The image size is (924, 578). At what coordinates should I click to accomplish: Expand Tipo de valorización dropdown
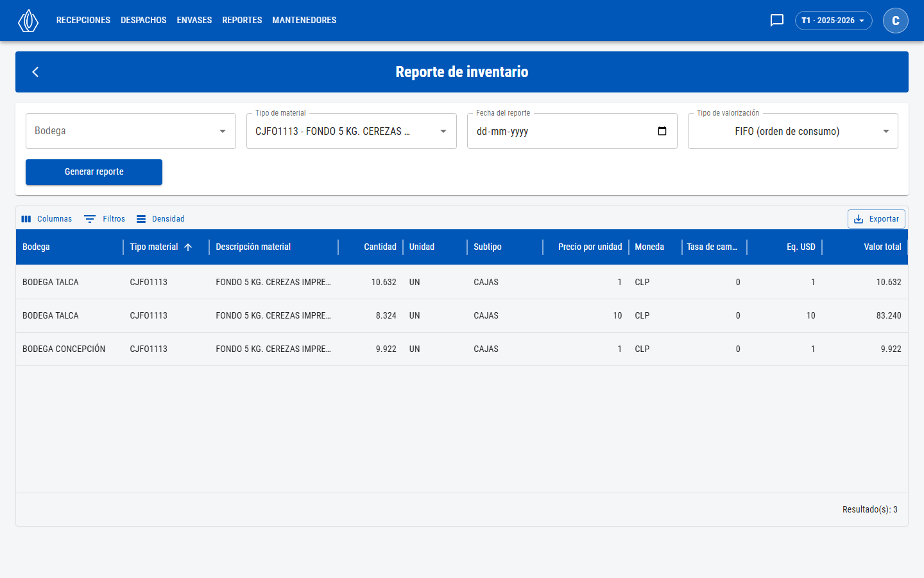click(x=793, y=131)
